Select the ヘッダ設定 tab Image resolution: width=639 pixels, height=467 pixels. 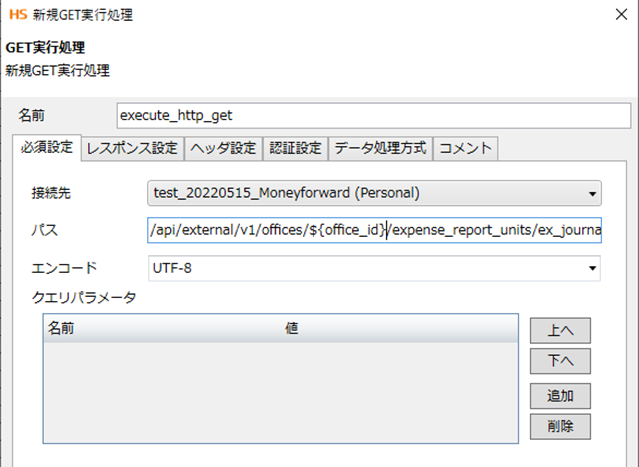[223, 148]
